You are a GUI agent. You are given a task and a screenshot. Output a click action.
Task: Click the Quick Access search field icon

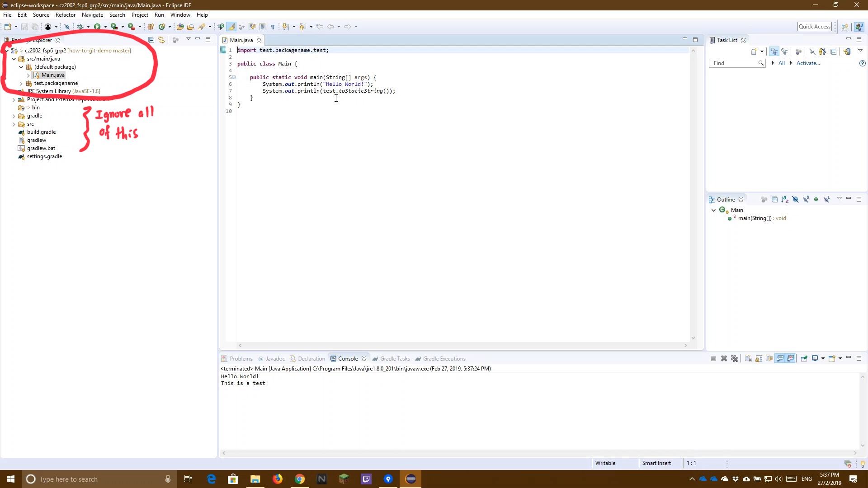815,26
